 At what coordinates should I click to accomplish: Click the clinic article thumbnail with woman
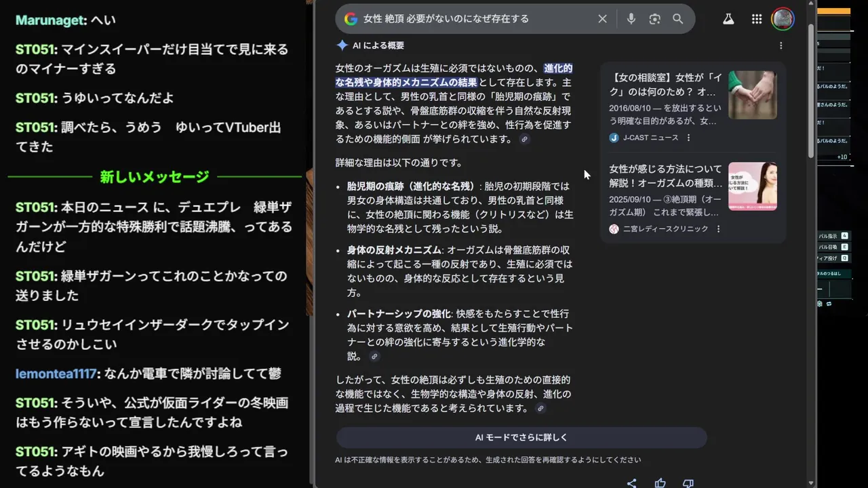(x=753, y=186)
